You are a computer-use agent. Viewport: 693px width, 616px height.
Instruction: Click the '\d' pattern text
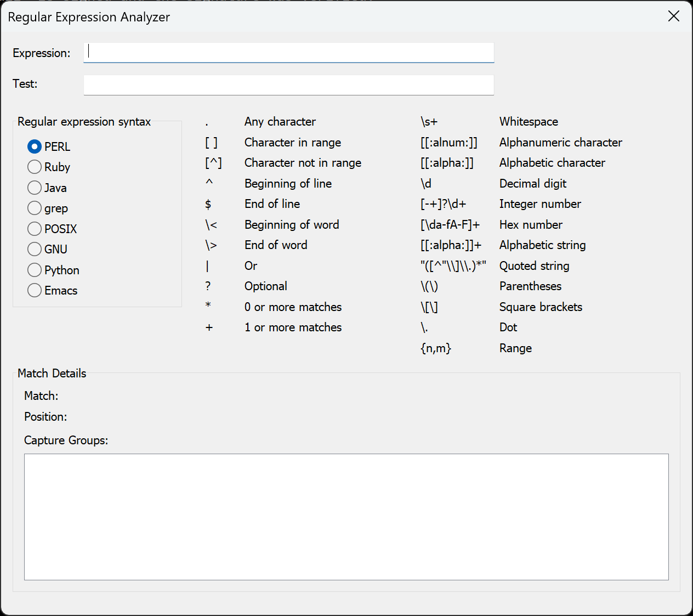click(426, 183)
